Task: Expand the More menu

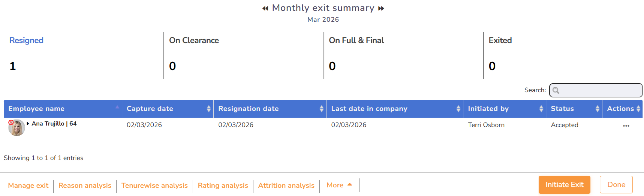Action: point(339,185)
